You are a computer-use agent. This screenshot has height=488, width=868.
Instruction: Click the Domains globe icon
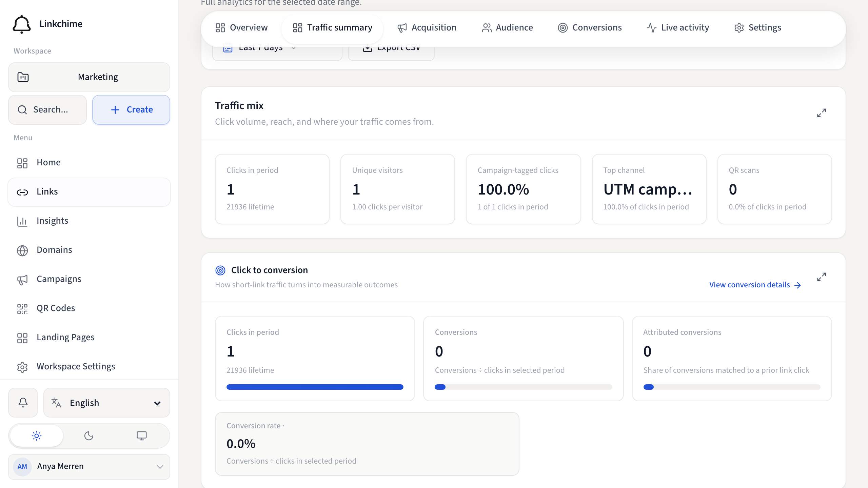[x=22, y=250]
